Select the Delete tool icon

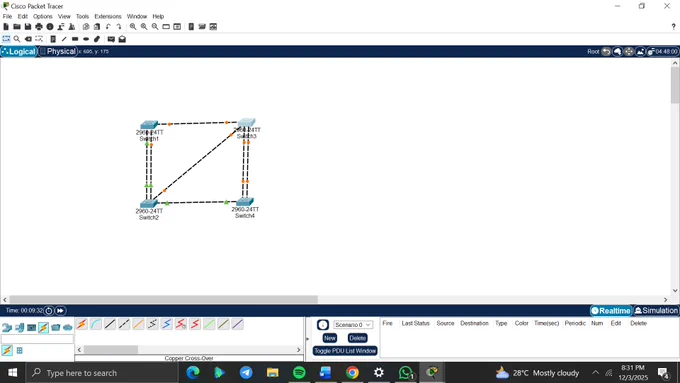[x=28, y=39]
